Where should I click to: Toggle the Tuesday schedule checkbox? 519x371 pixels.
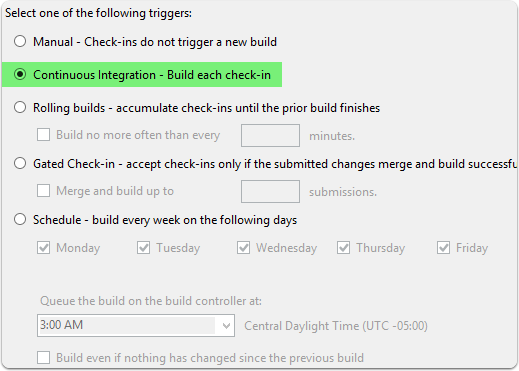[143, 248]
